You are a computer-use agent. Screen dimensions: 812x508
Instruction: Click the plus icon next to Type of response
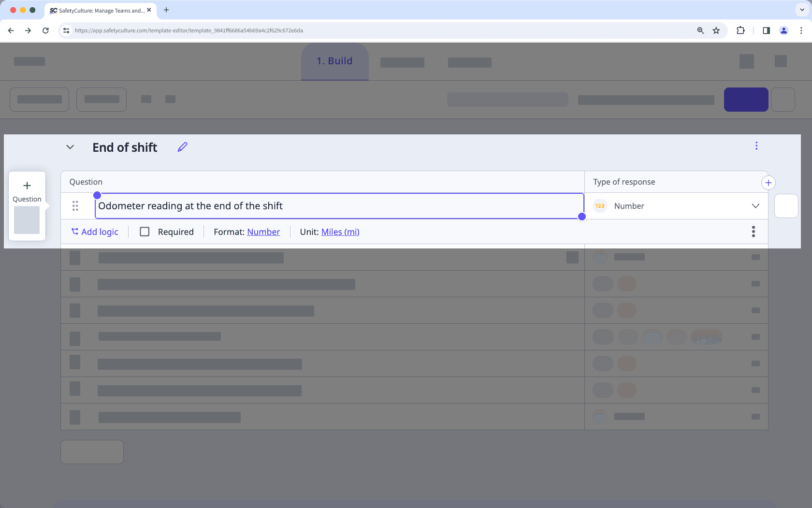(768, 182)
